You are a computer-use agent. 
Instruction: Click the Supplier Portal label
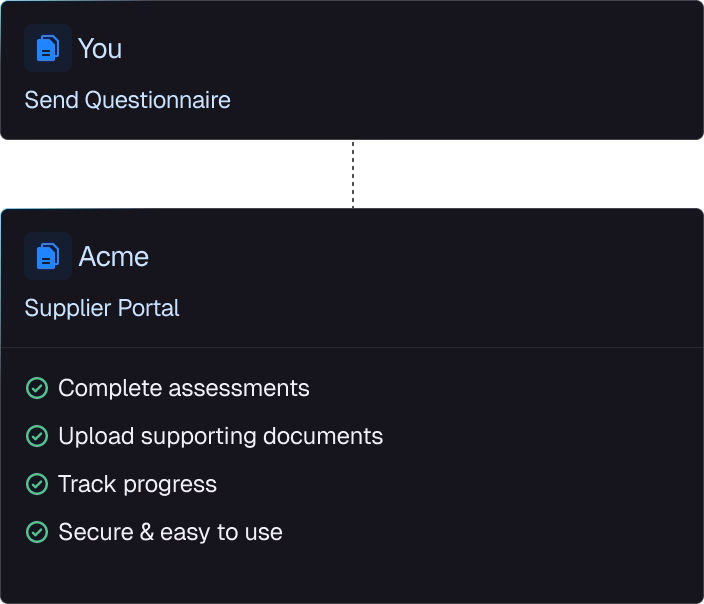(x=102, y=308)
